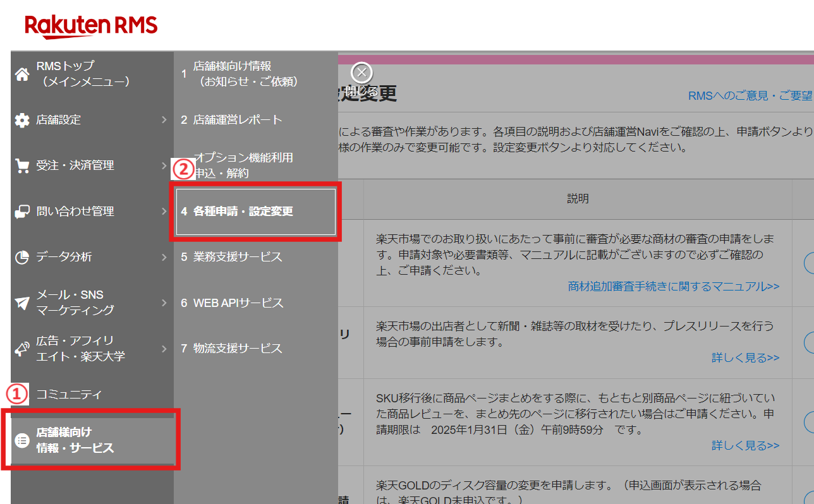Expand the 広告・アフィリエイト・楽天大学 chevron
The image size is (814, 504).
tap(164, 349)
